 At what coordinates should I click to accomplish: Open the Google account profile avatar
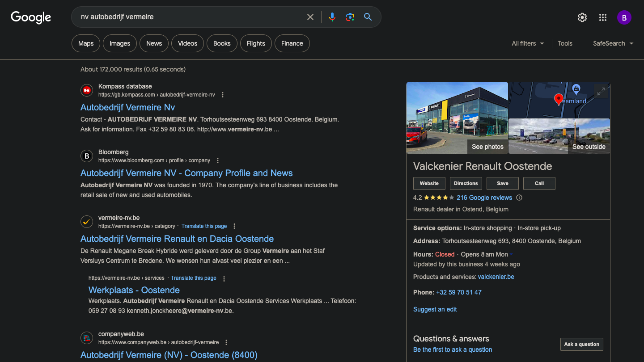[624, 17]
